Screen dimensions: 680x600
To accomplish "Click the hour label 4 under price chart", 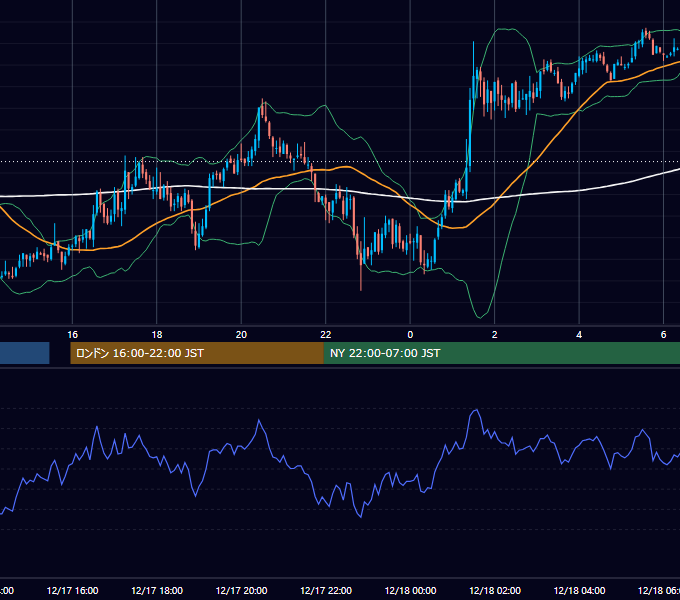I will click(579, 334).
